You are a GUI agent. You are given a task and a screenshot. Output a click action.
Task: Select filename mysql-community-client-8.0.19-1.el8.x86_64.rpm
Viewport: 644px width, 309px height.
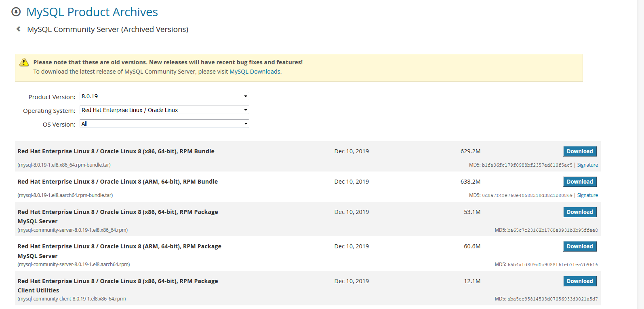[72, 299]
